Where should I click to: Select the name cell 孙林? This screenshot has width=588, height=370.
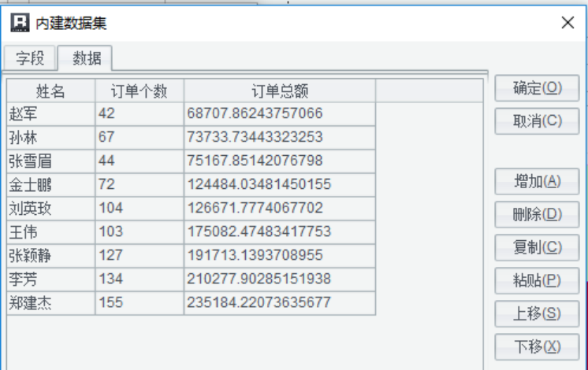click(x=50, y=138)
